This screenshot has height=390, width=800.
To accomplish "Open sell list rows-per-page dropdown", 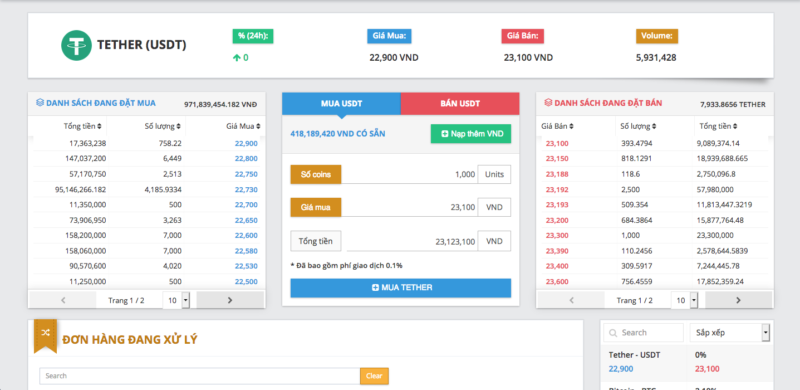I will (685, 300).
